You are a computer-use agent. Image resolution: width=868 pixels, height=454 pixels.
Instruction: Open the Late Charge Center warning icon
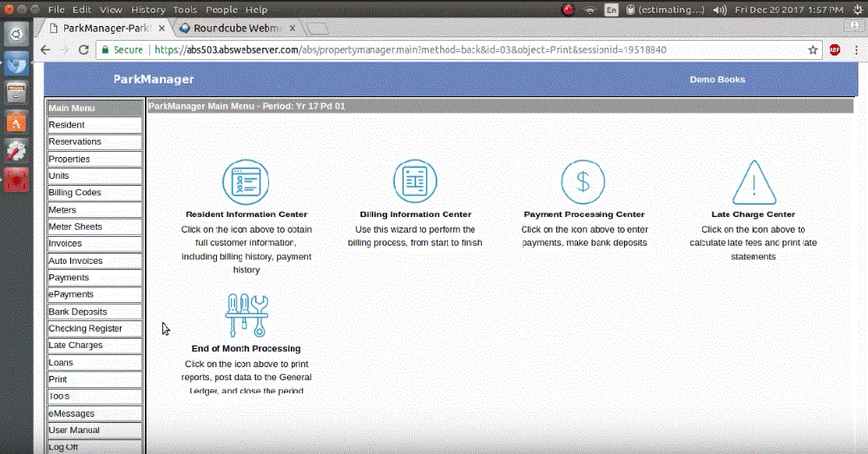754,182
